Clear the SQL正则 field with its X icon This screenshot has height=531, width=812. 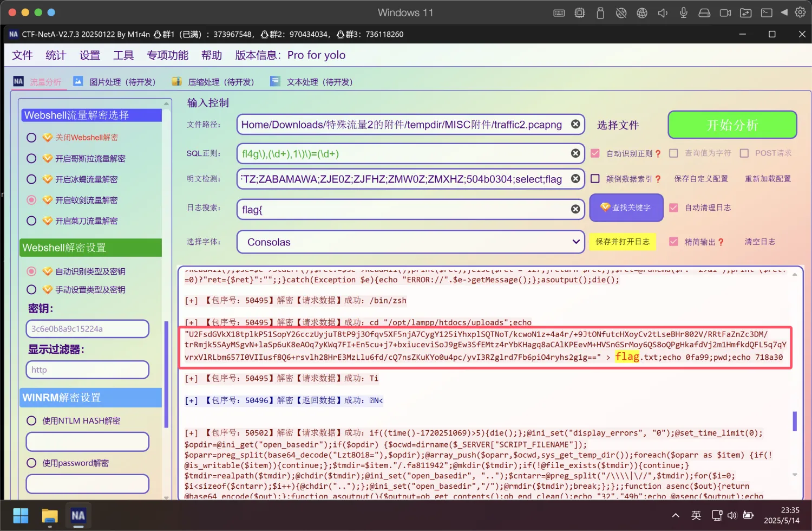[x=575, y=153]
